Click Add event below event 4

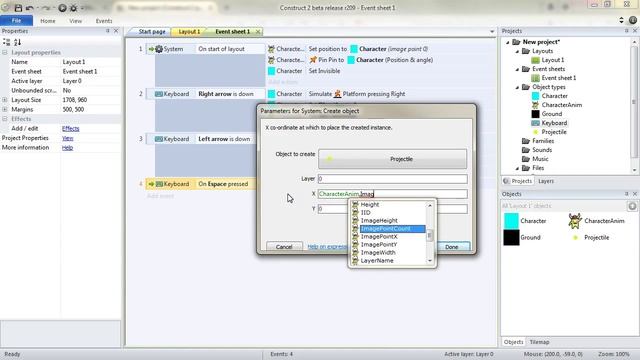tap(160, 196)
